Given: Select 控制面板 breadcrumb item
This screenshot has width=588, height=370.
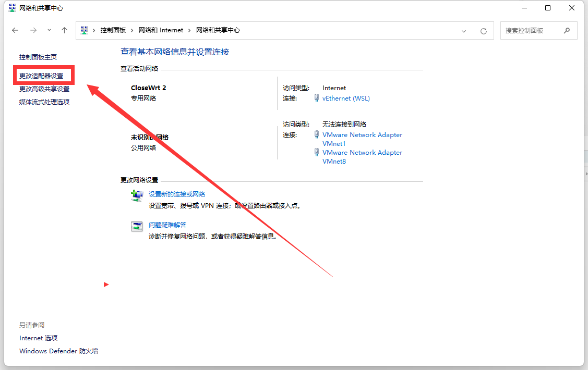Looking at the screenshot, I should point(113,31).
